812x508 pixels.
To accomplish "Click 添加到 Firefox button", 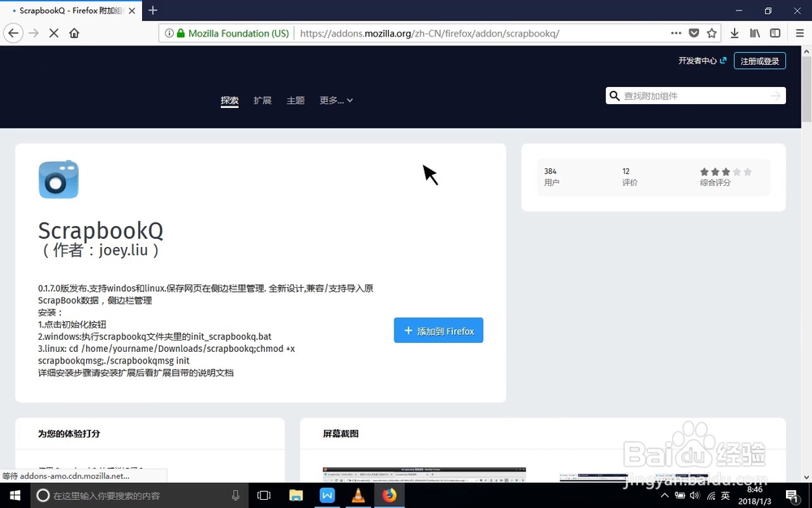I will [x=438, y=330].
